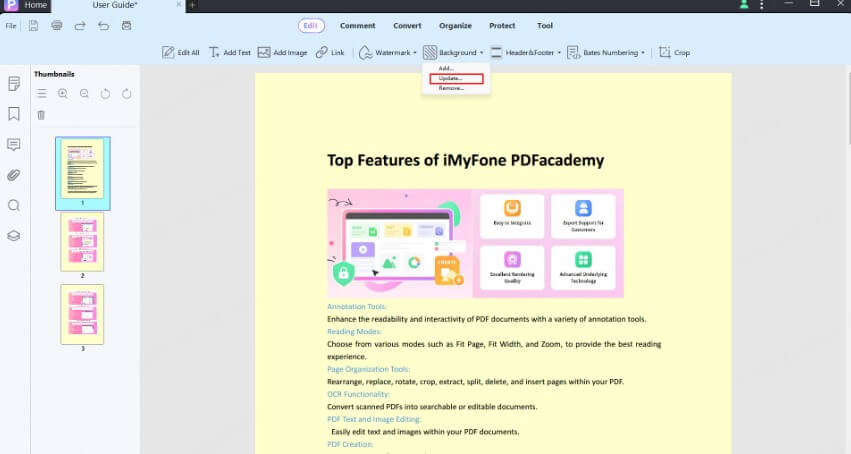Click the rotate counterclockwise icon in Thumbnails
This screenshot has height=454, width=851.
pos(105,94)
